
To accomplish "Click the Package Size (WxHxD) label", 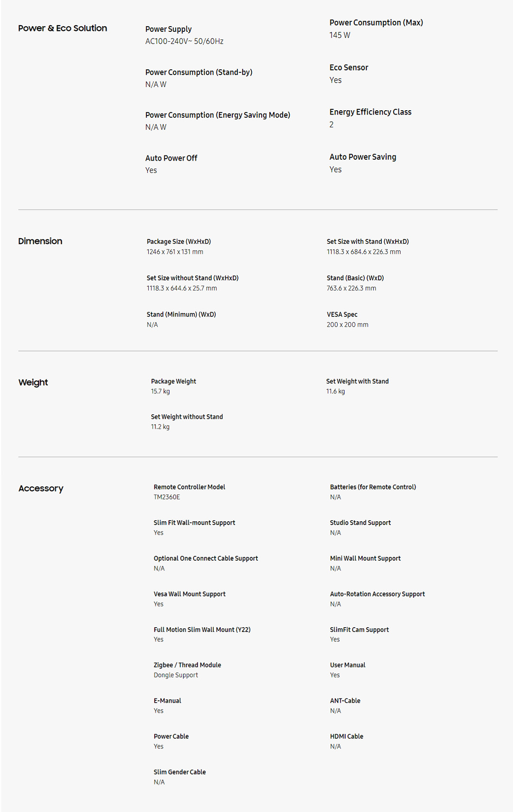I will pyautogui.click(x=179, y=242).
